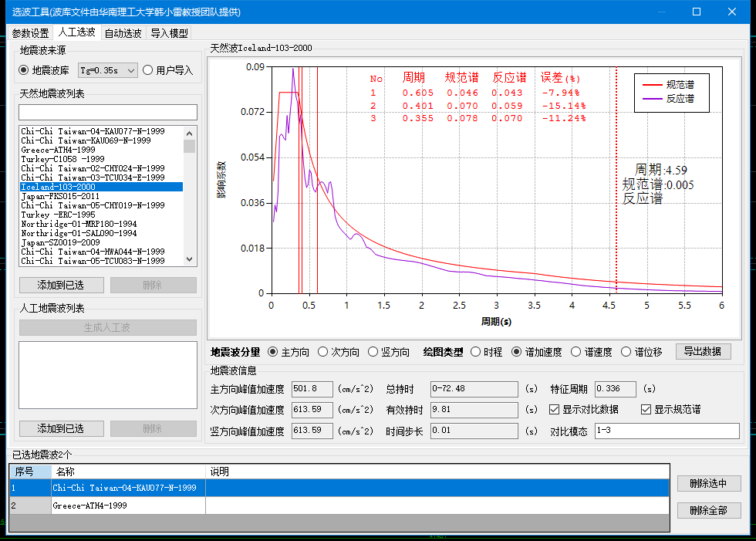Choose the 竖方向 wave component

(374, 352)
